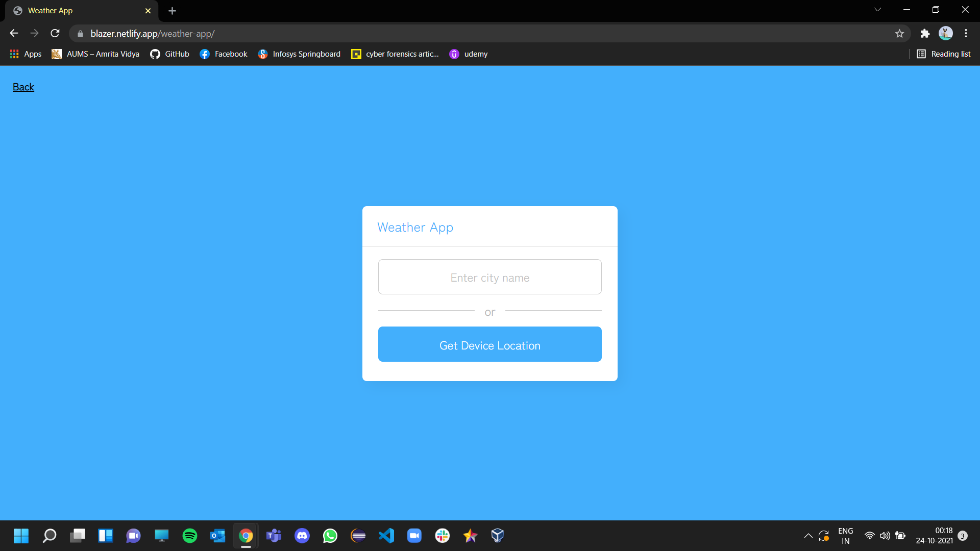This screenshot has width=980, height=551.
Task: Click the profile avatar icon
Action: (945, 34)
